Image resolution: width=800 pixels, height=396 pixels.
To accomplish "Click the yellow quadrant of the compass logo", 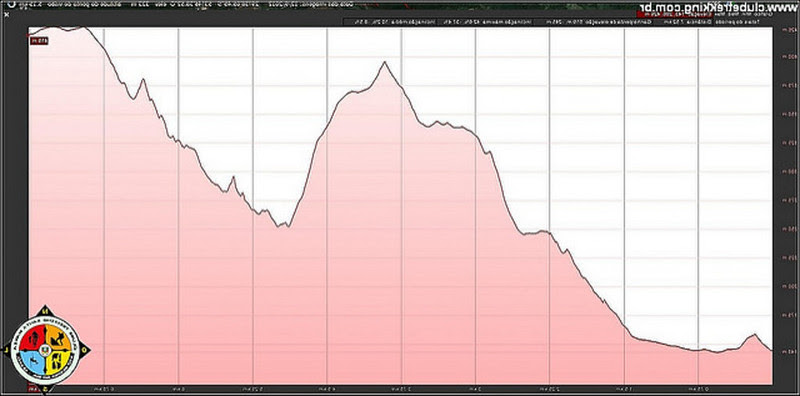I will 57,363.
